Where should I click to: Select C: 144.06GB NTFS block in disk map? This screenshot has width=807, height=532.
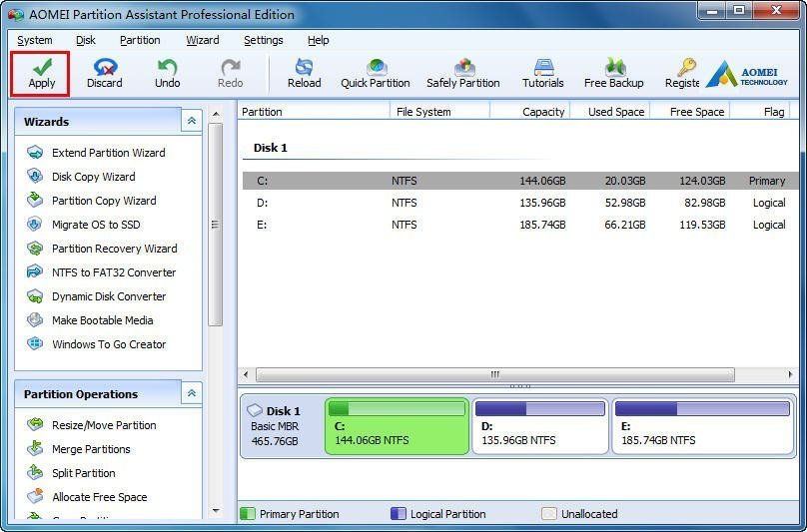click(x=397, y=426)
